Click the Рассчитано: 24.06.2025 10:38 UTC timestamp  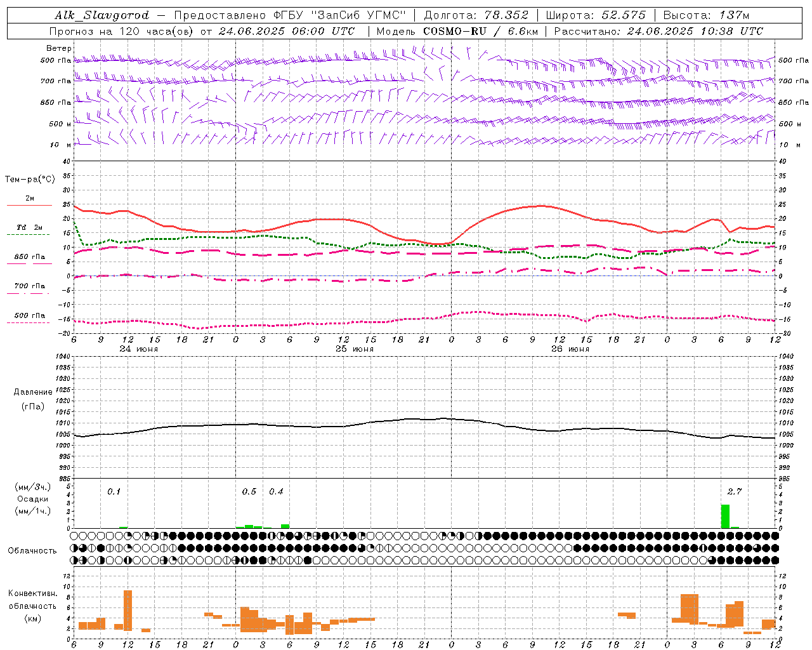click(658, 31)
